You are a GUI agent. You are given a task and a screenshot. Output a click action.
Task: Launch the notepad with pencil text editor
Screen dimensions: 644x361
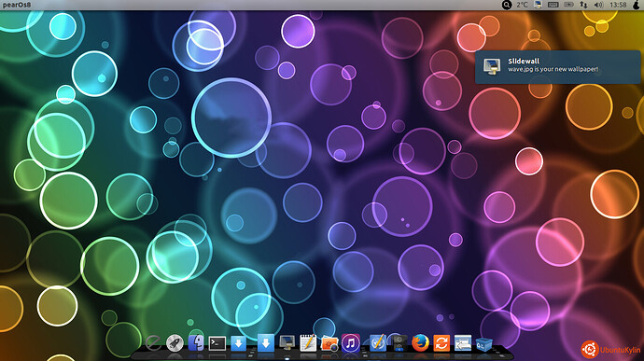coord(308,343)
